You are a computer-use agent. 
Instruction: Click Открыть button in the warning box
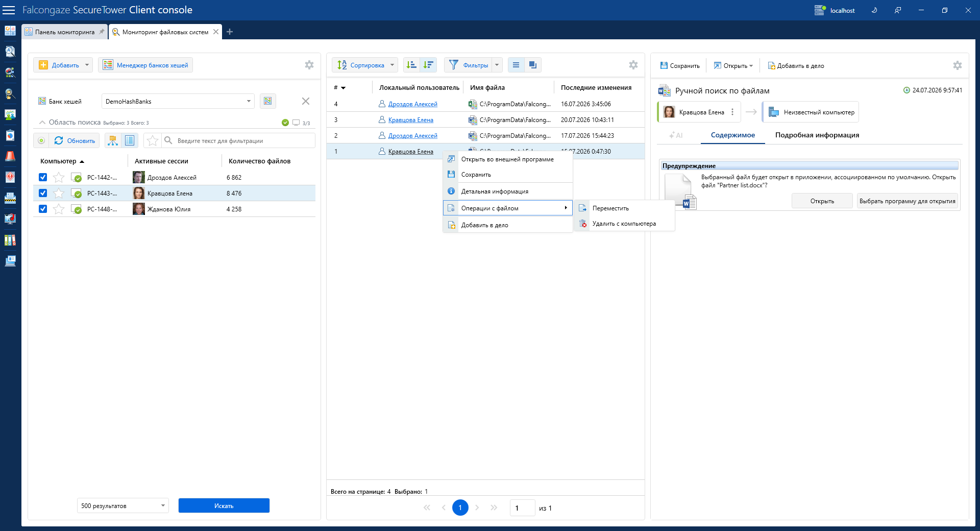point(822,201)
